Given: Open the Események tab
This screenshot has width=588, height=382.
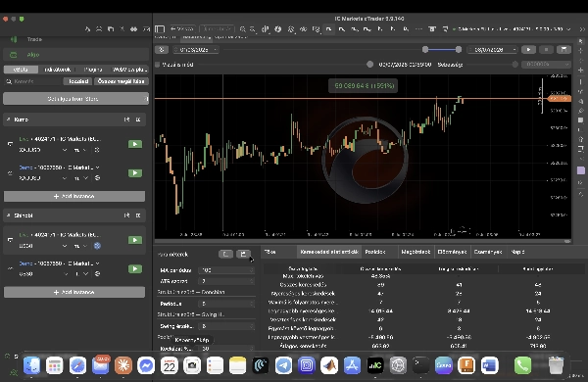Looking at the screenshot, I should (487, 252).
